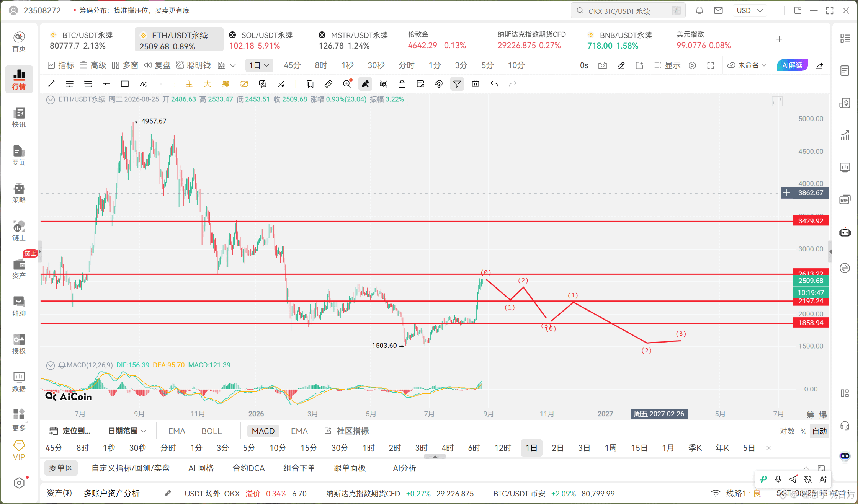Open the VIP diamond icon
Viewport: 858px width, 504px height.
(19, 450)
